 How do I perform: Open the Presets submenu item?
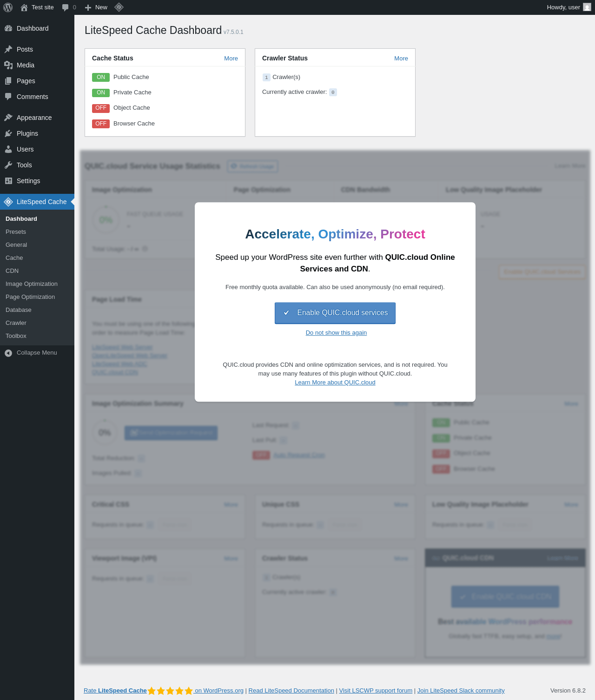pyautogui.click(x=16, y=232)
